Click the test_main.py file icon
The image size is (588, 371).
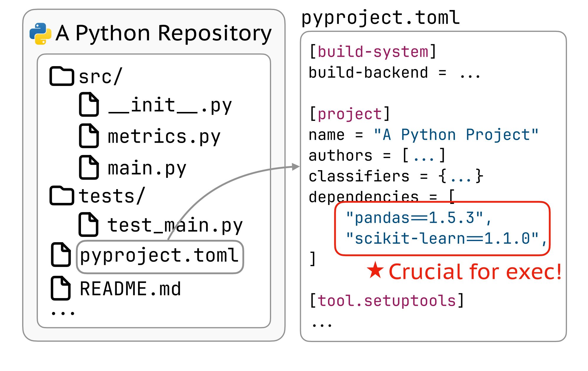(88, 224)
